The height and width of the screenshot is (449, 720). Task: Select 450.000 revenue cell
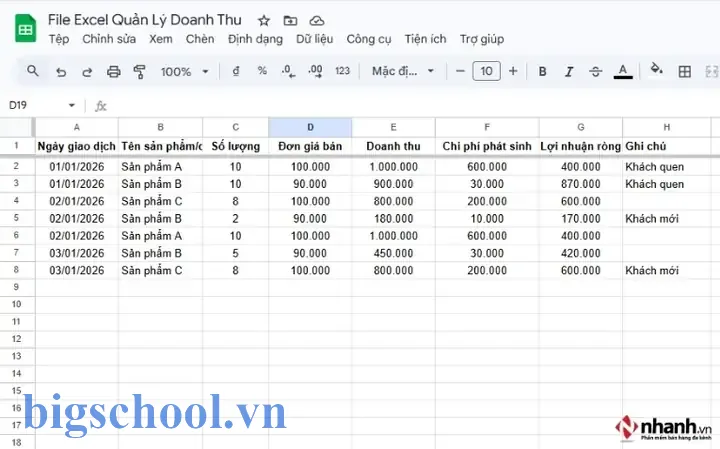click(x=394, y=253)
